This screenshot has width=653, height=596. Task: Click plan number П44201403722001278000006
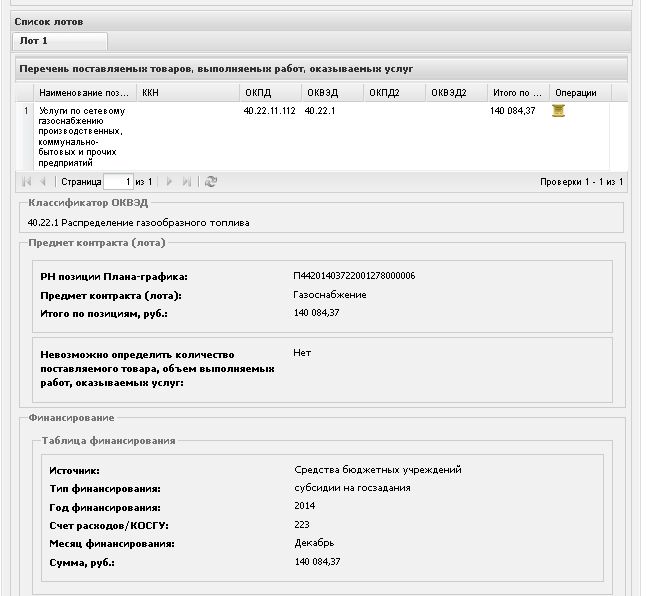tap(354, 276)
